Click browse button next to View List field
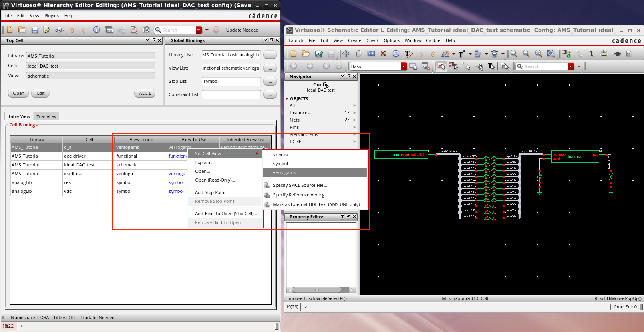This screenshot has height=332, width=644. point(270,68)
